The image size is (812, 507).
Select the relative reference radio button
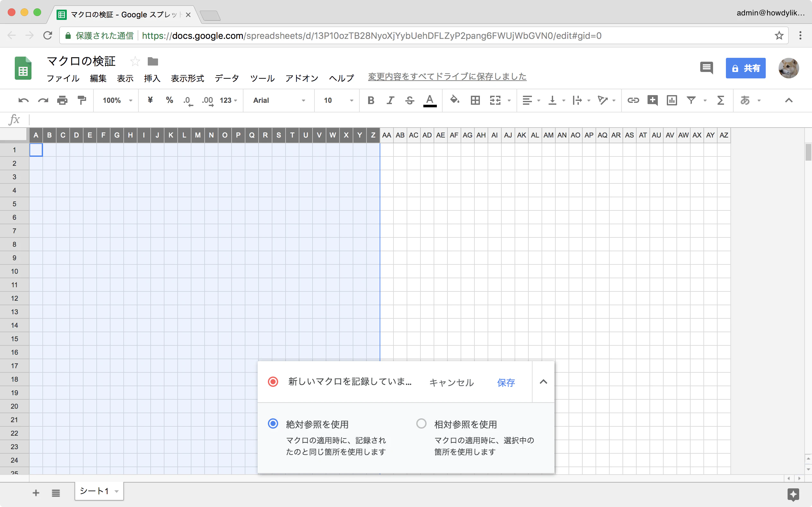point(421,424)
